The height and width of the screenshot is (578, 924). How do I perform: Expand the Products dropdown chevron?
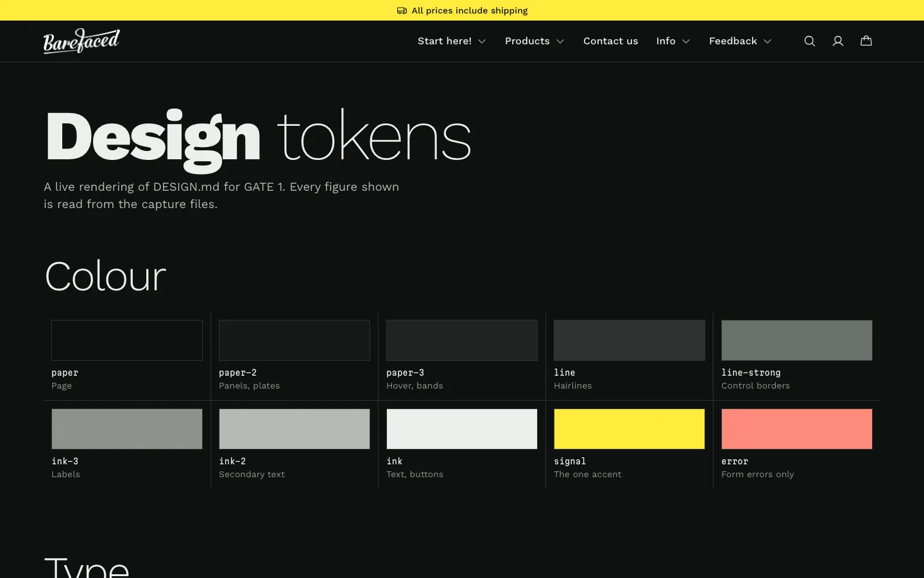click(x=560, y=41)
